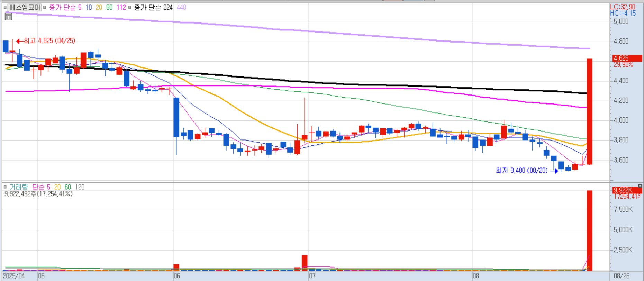Click the 08/26 date label

622,276
